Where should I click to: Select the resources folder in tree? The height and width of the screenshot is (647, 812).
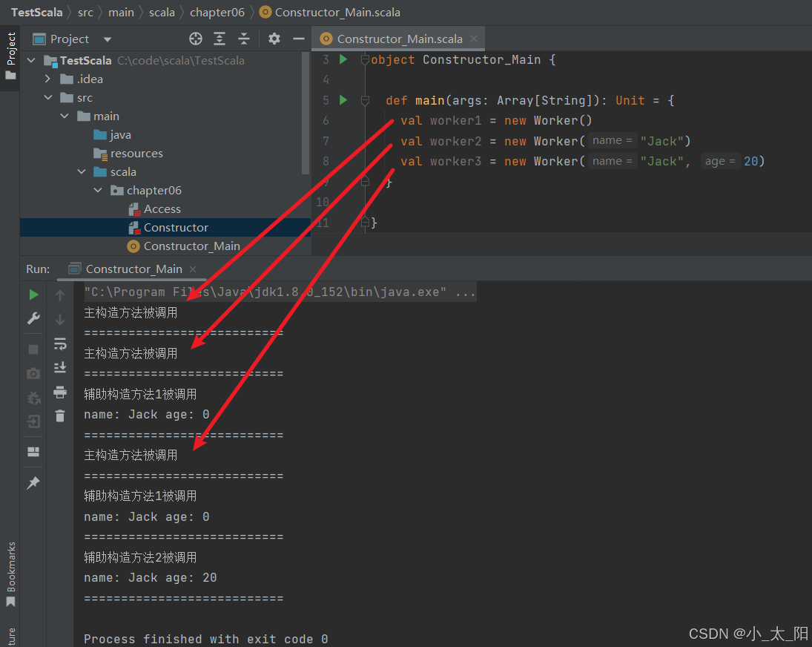(x=128, y=154)
